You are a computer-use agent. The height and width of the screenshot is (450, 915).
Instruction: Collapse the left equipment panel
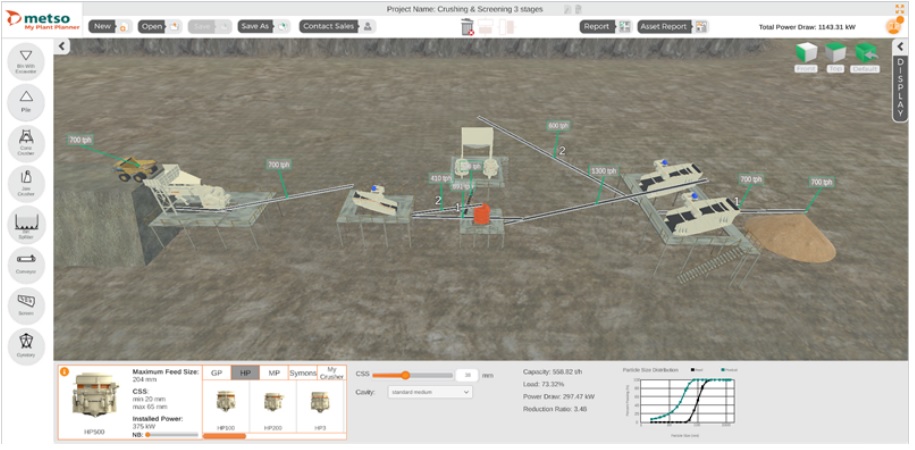pos(62,47)
